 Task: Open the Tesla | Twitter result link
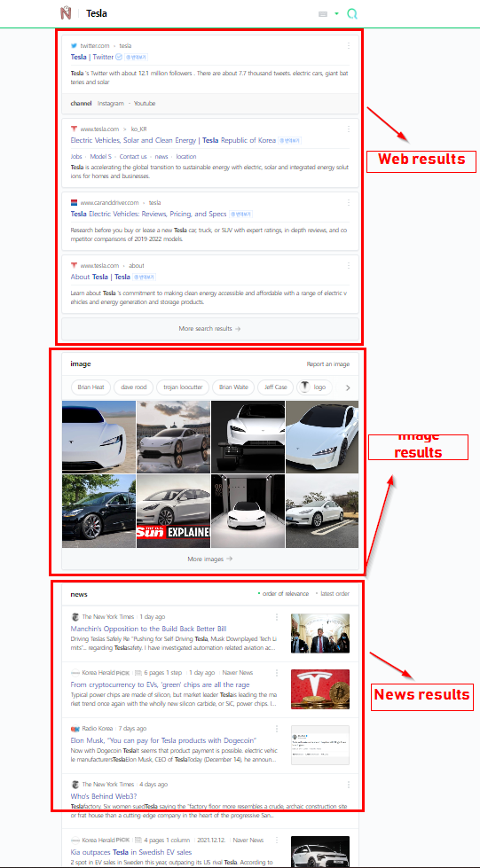92,57
